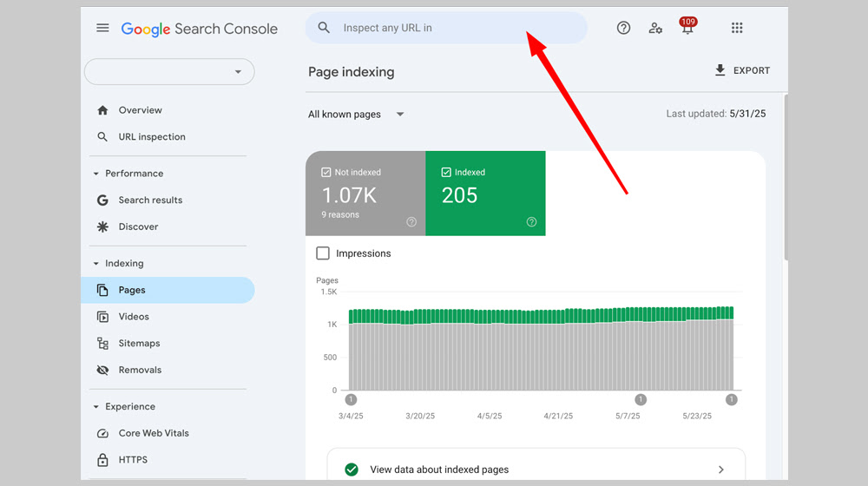
Task: Collapse the Experience section
Action: (95, 407)
